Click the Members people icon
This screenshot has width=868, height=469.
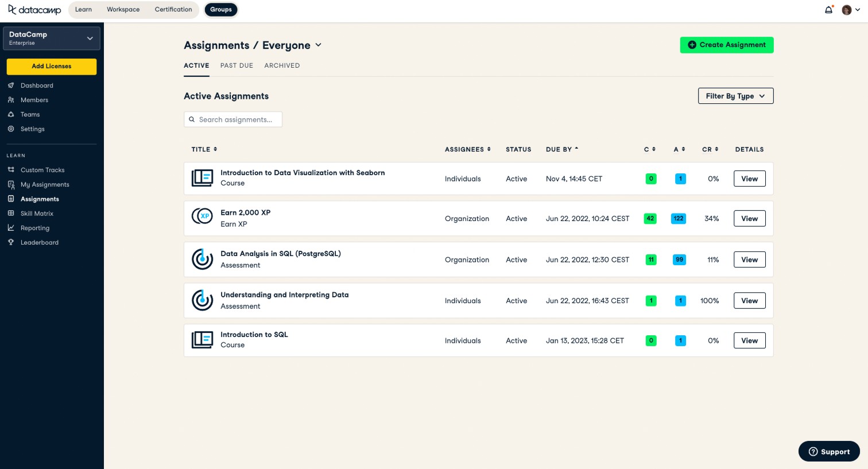point(11,100)
